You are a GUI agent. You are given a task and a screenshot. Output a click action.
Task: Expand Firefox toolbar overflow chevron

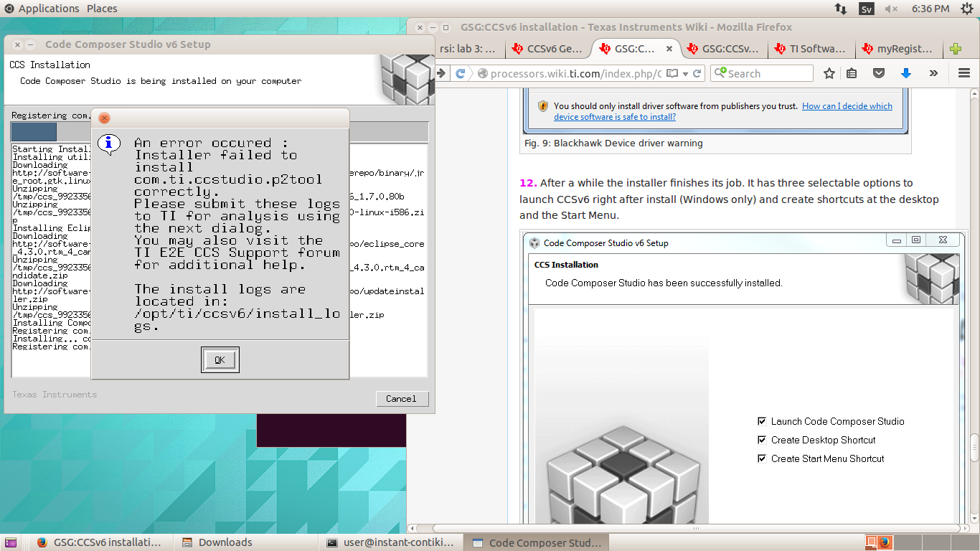[x=933, y=73]
